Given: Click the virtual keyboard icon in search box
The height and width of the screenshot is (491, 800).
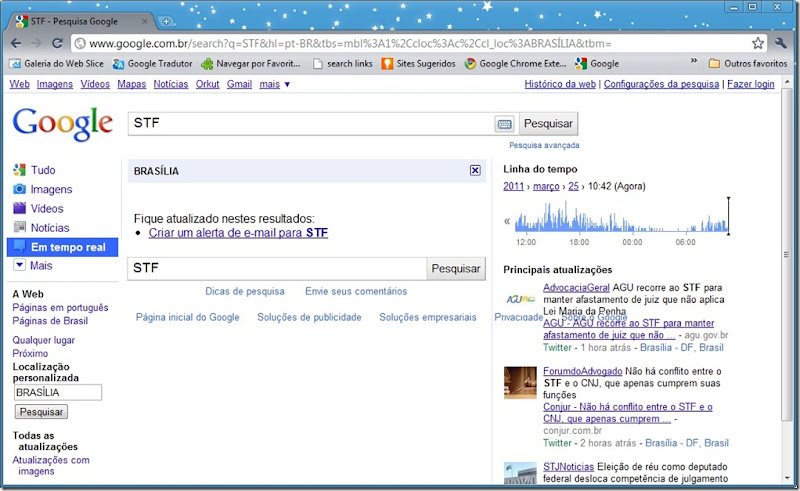Looking at the screenshot, I should 504,124.
